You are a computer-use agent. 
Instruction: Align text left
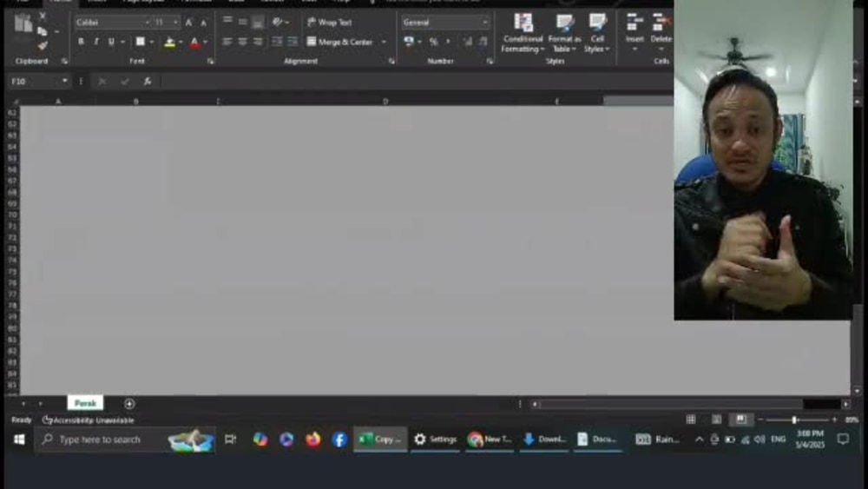click(227, 42)
